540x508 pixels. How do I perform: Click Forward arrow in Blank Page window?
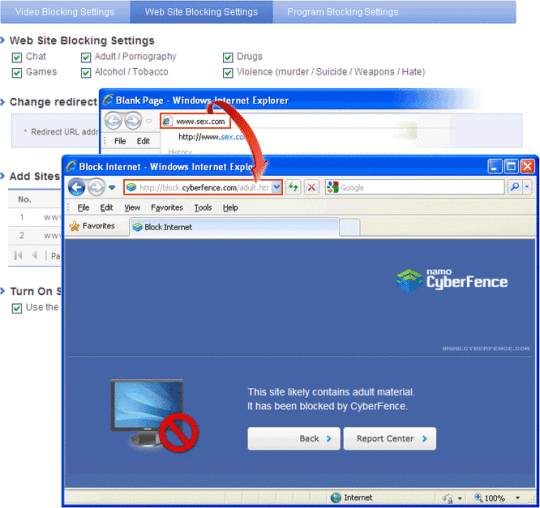[x=133, y=121]
